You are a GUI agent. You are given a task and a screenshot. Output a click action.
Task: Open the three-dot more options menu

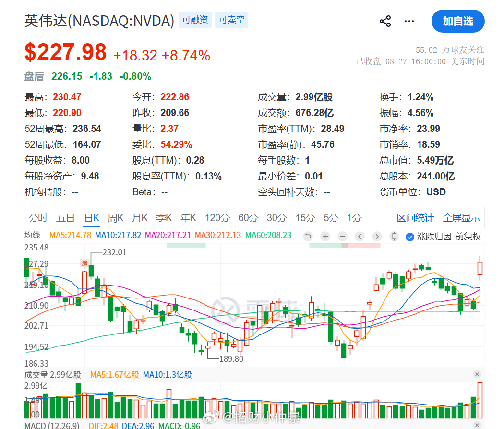409,21
